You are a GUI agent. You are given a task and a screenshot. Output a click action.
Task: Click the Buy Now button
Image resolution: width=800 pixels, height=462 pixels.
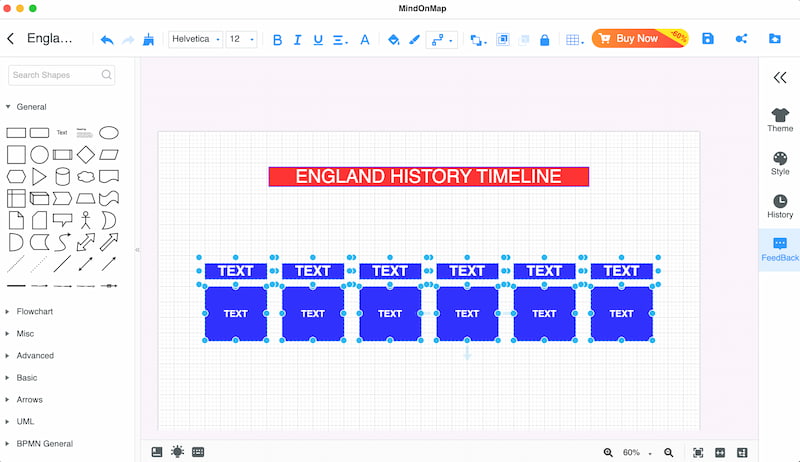pos(640,38)
